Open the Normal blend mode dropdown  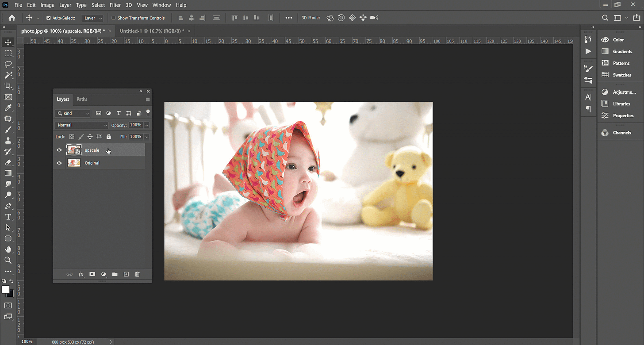point(81,125)
